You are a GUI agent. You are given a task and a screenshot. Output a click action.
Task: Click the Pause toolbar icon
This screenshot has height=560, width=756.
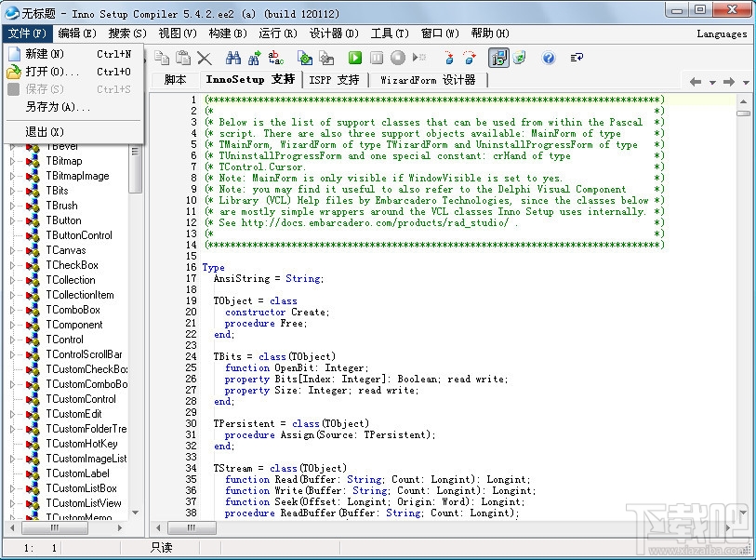[x=377, y=57]
